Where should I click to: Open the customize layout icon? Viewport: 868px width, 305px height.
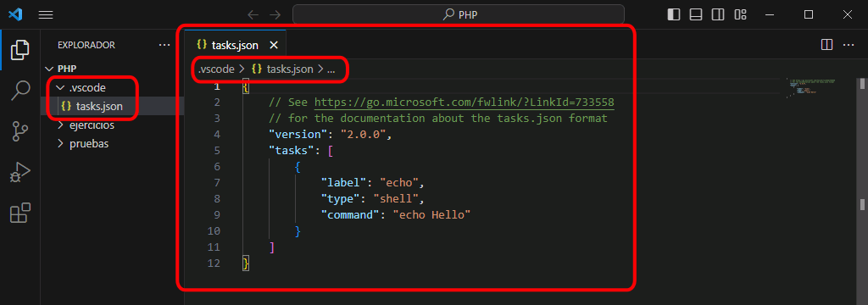[740, 15]
